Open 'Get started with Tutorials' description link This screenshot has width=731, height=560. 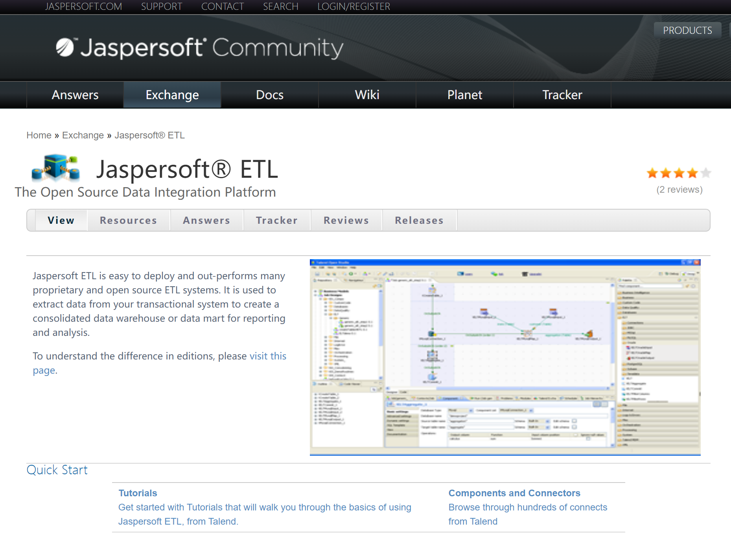click(265, 514)
